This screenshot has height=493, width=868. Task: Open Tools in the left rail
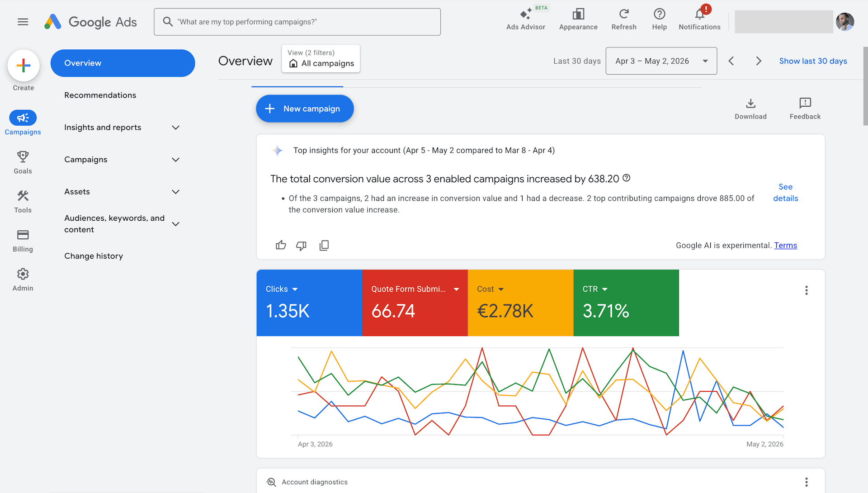pos(23,202)
